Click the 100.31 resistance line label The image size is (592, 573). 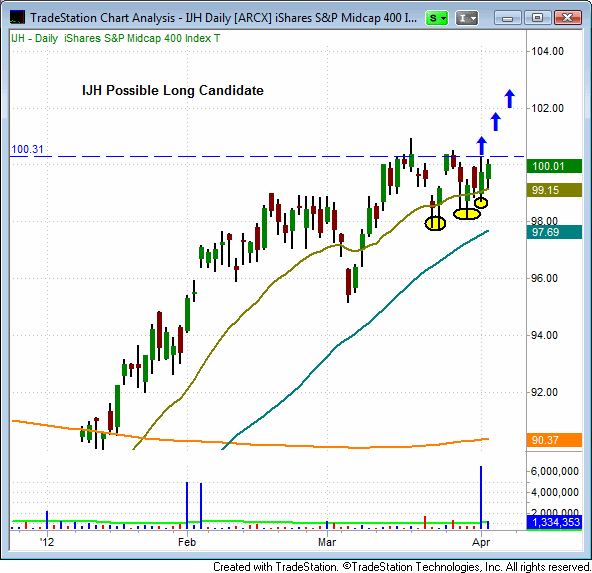(27, 149)
